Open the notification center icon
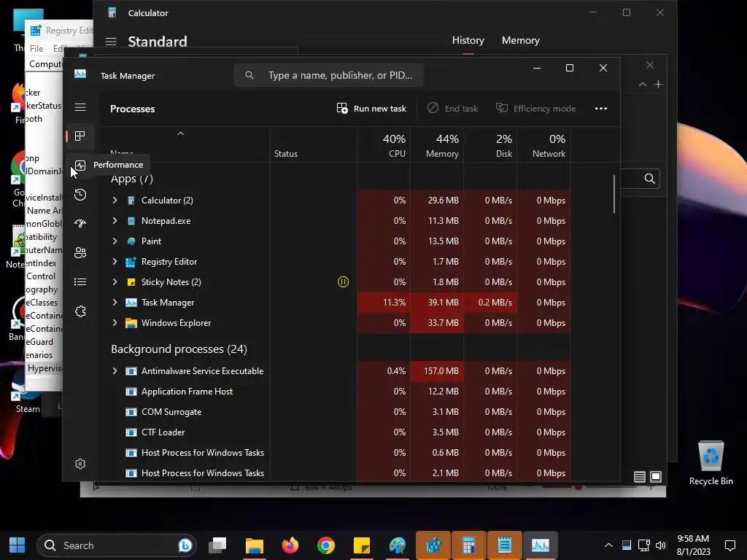The image size is (747, 560). point(729,545)
